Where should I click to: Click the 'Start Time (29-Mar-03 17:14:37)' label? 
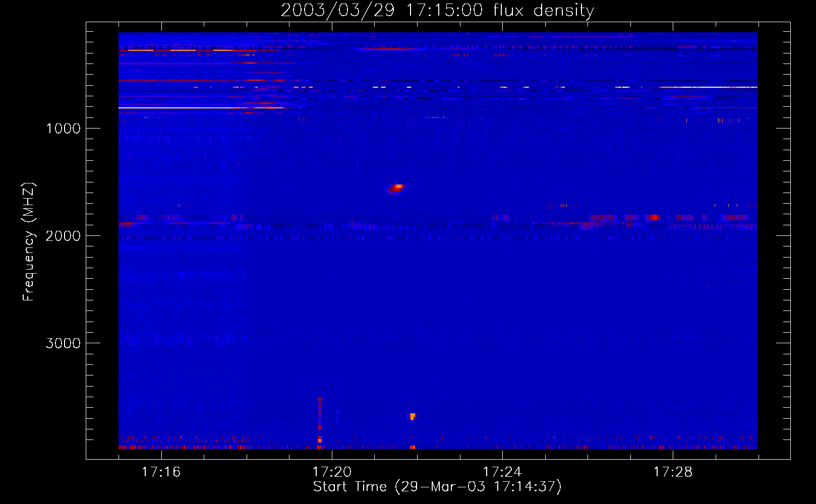(437, 487)
